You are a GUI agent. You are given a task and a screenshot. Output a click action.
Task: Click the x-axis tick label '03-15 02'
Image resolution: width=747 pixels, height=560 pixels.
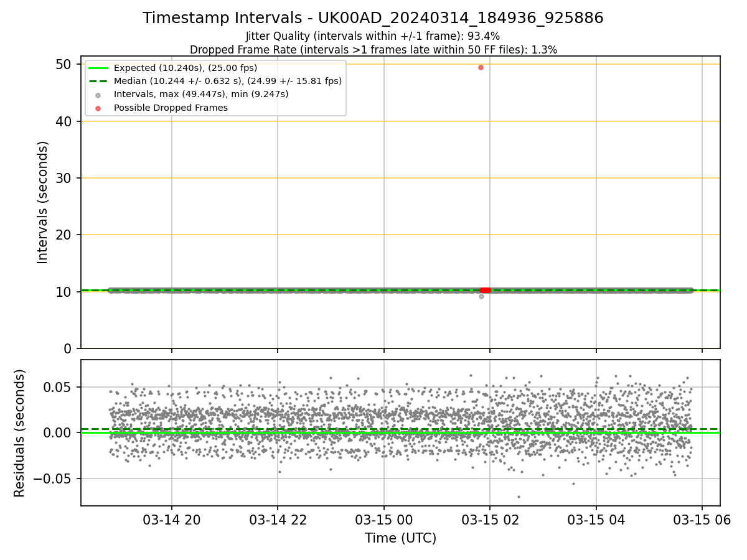pos(490,520)
